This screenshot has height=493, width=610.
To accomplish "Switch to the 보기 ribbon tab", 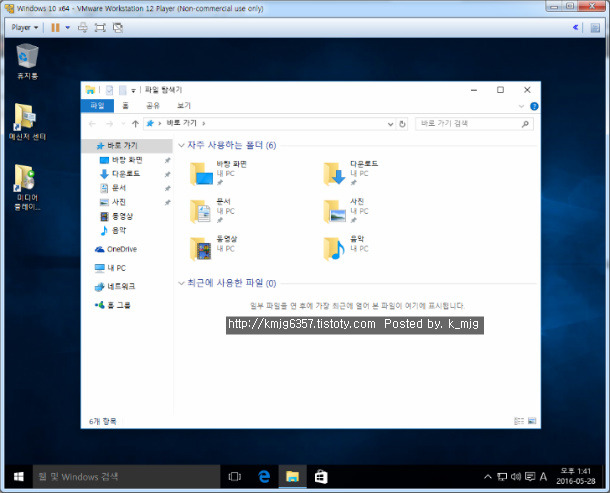I will pyautogui.click(x=184, y=105).
